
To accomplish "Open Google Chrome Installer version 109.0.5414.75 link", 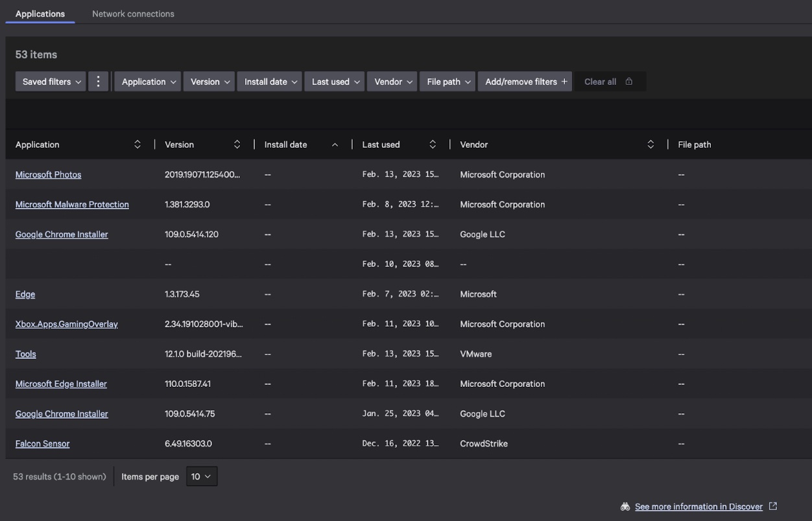I will (62, 413).
